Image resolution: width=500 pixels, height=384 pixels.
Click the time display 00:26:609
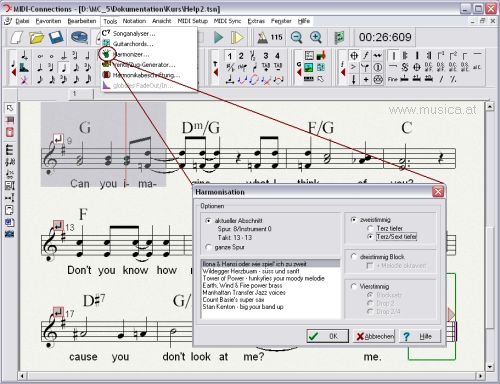385,37
